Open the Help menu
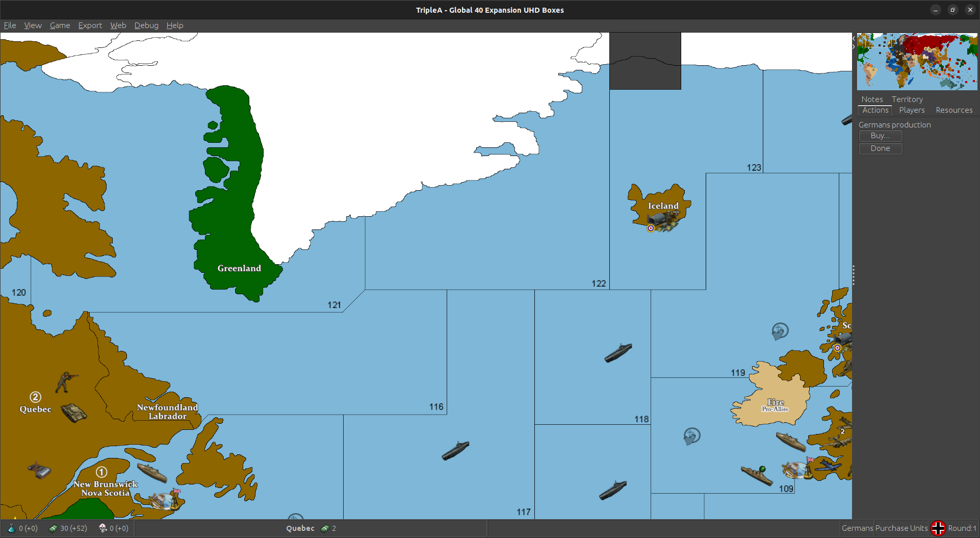980x538 pixels. tap(175, 25)
